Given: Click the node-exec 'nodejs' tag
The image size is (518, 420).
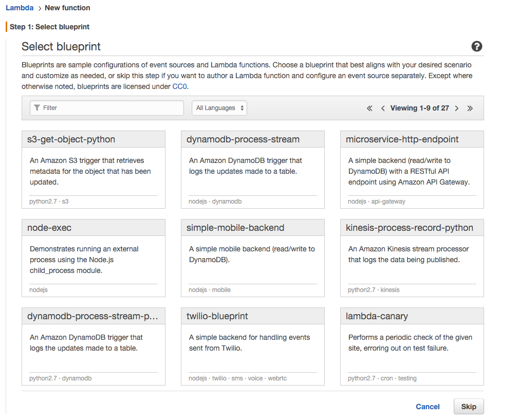Looking at the screenshot, I should 39,290.
